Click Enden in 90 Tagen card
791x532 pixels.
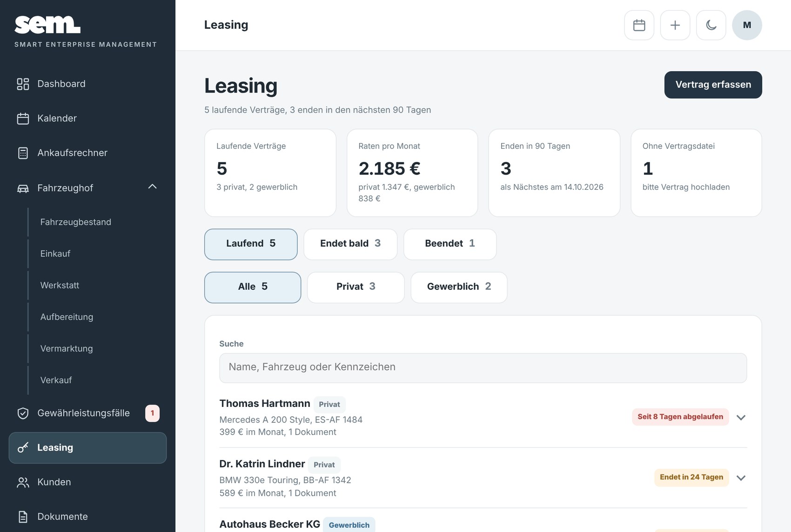(x=554, y=173)
